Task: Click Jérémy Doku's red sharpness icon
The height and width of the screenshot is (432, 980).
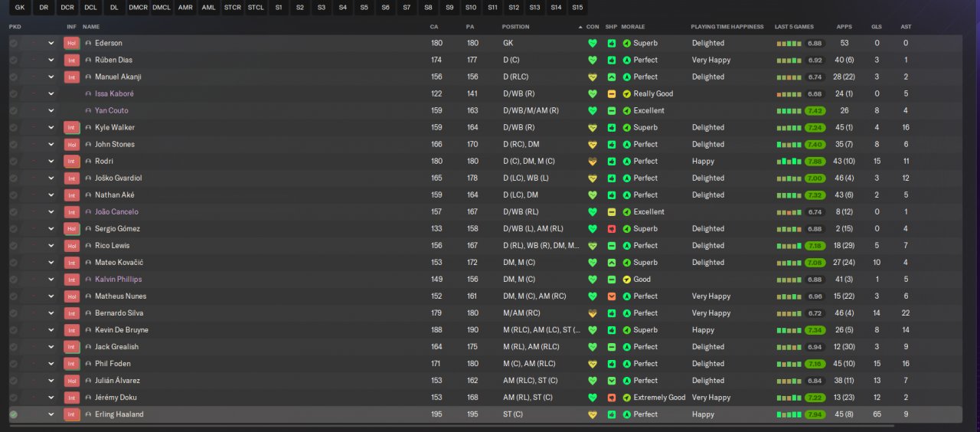Action: coord(611,398)
